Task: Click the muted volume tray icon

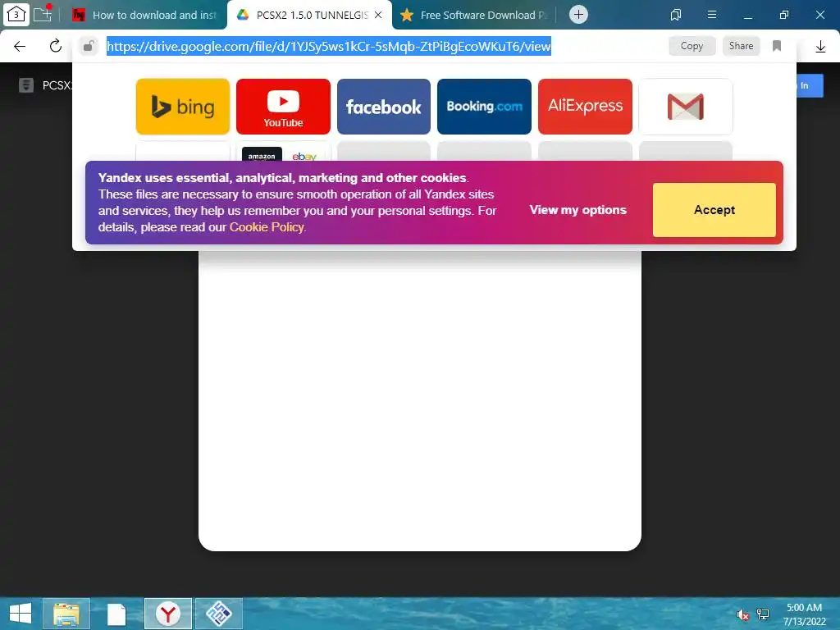Action: [x=742, y=614]
